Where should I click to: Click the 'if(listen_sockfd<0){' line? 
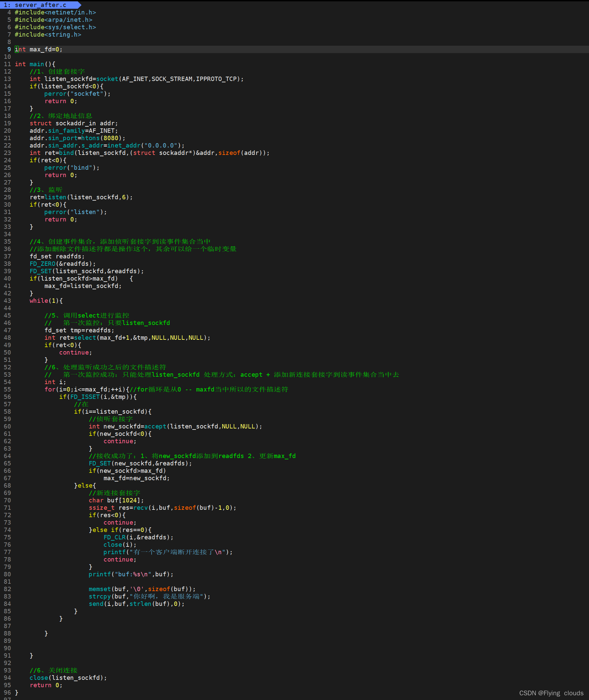point(67,86)
